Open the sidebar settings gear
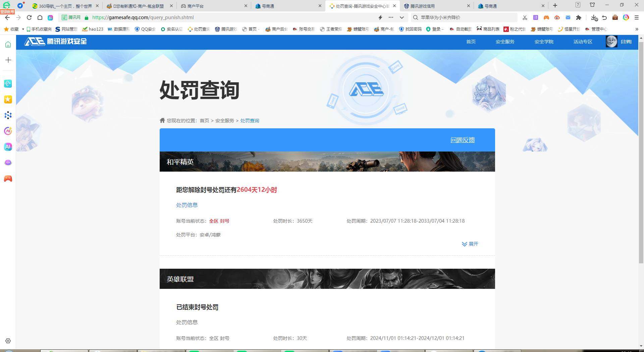 [8, 341]
